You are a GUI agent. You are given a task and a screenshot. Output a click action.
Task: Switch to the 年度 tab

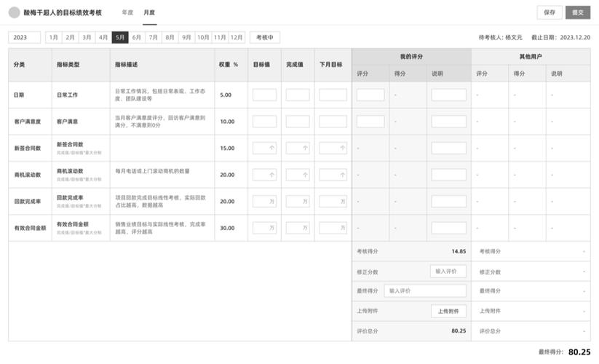tap(127, 12)
